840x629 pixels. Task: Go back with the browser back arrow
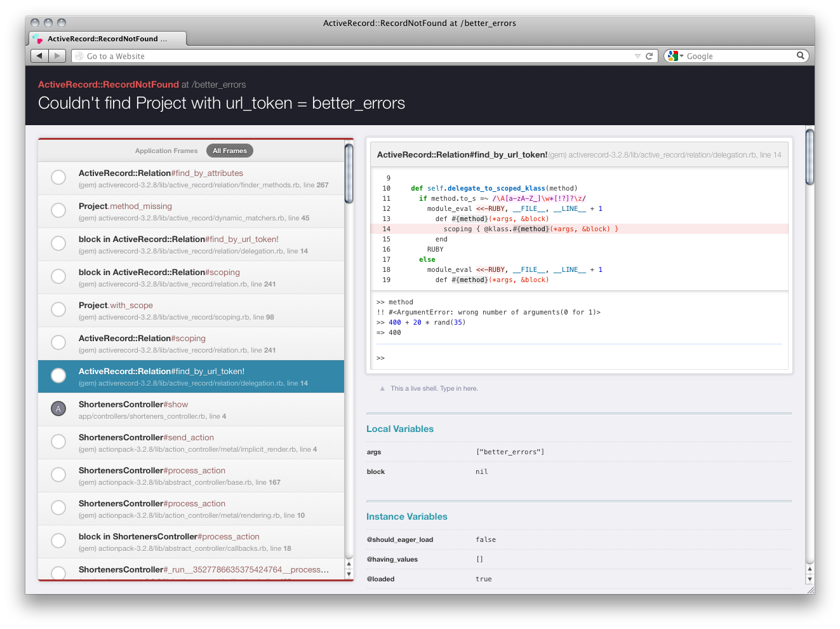39,56
